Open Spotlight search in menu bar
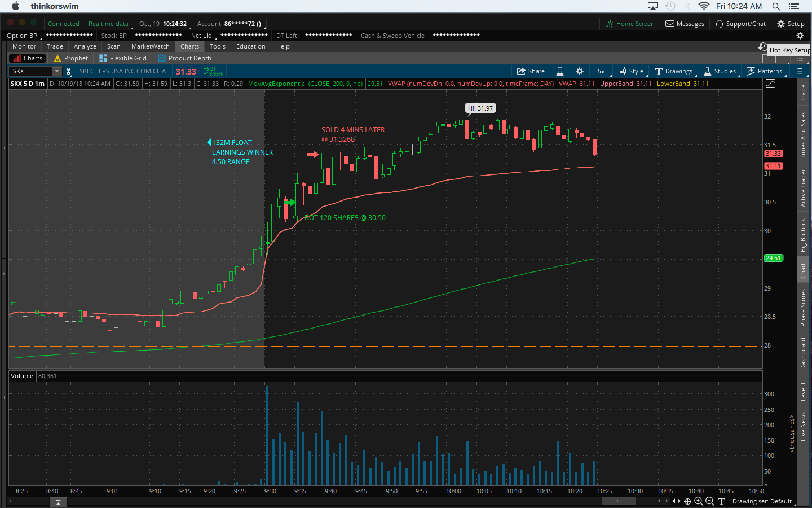Screen dimensions: 812x508 pyautogui.click(x=776, y=6)
